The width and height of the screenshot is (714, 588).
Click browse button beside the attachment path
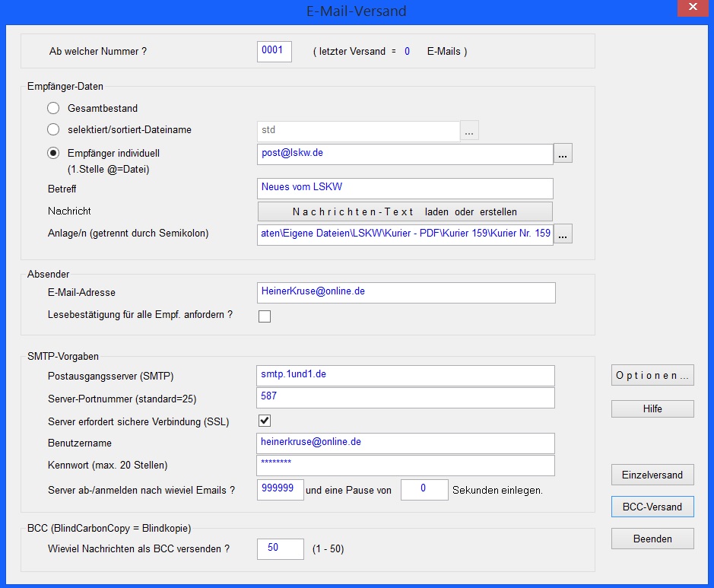[563, 234]
